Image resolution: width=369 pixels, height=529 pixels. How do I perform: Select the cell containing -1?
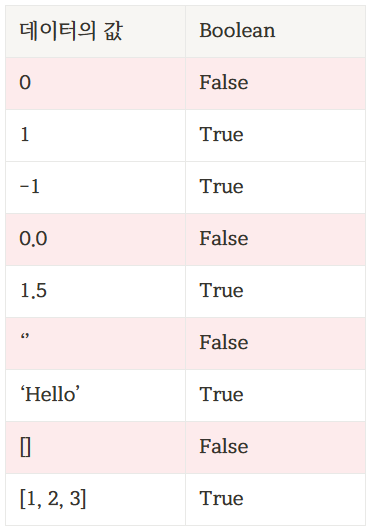(x=95, y=188)
